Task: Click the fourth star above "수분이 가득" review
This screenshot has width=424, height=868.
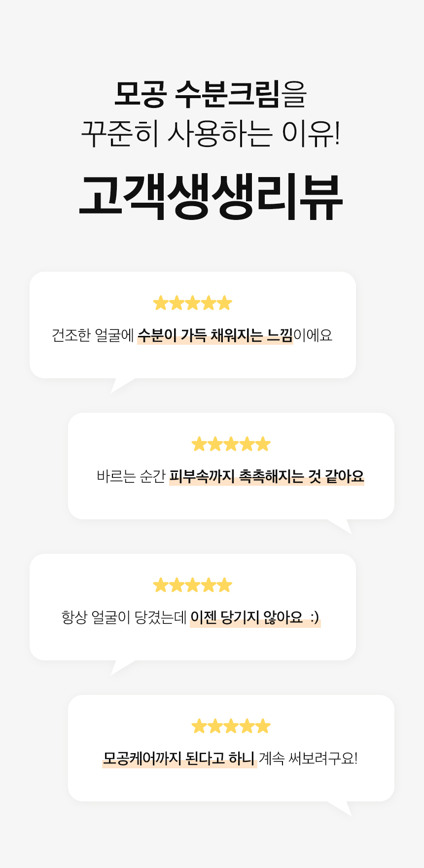Action: [x=209, y=303]
